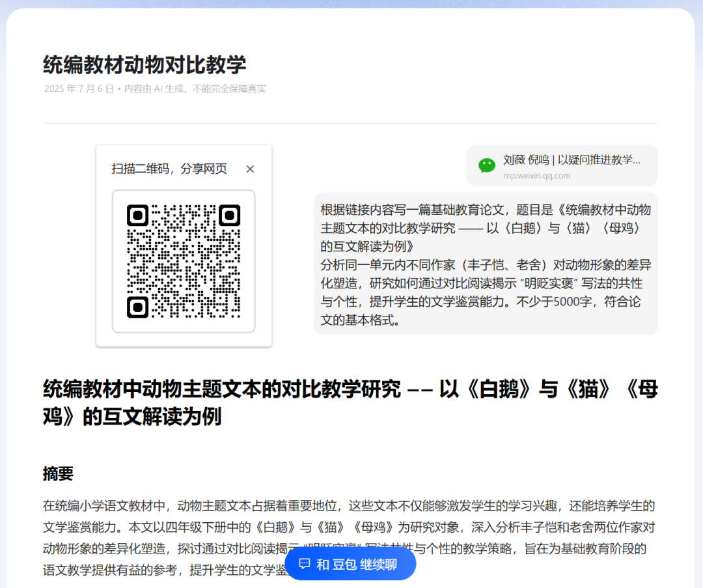703x588 pixels.
Task: Click the user prompt message bubble
Action: [486, 264]
